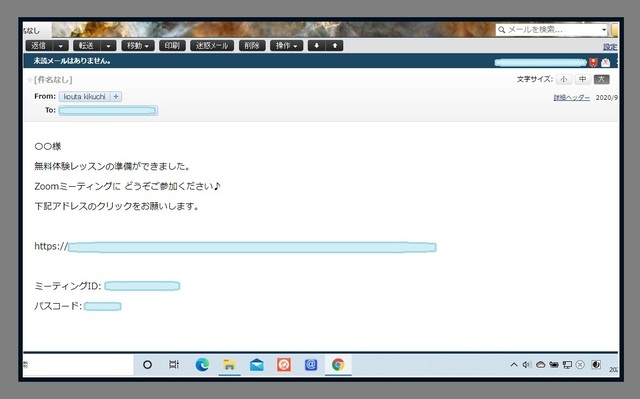The image size is (640, 399).
Task: Expand the 転送 forward options arrow
Action: [108, 46]
